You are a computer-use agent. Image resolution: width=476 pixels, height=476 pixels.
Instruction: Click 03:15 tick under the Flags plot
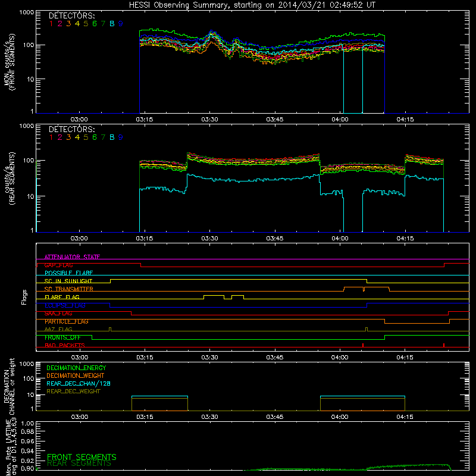pyautogui.click(x=145, y=358)
